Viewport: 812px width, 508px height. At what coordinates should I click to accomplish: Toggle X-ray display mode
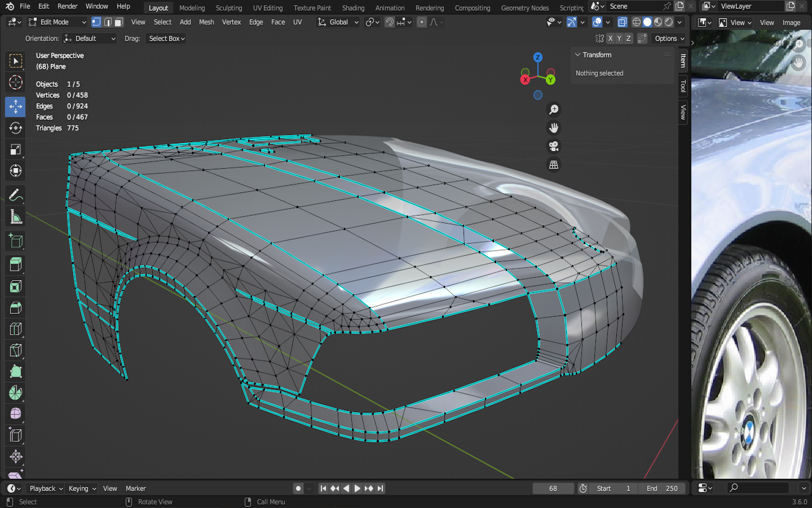(622, 22)
